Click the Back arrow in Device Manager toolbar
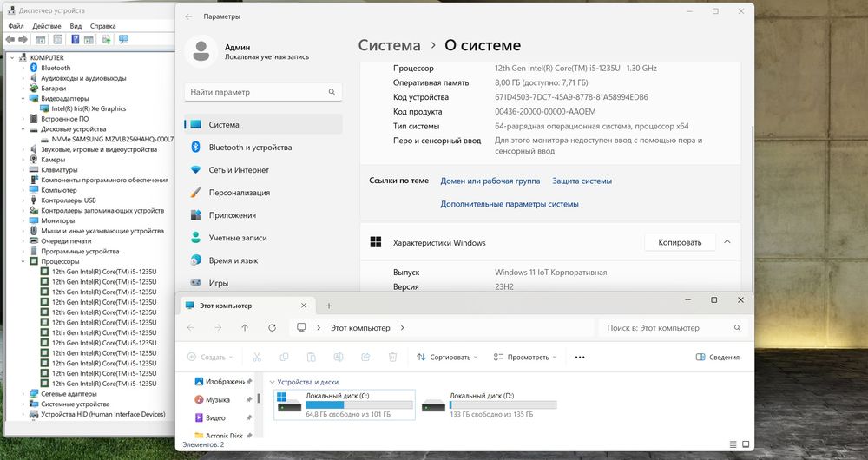868x460 pixels. [10, 39]
